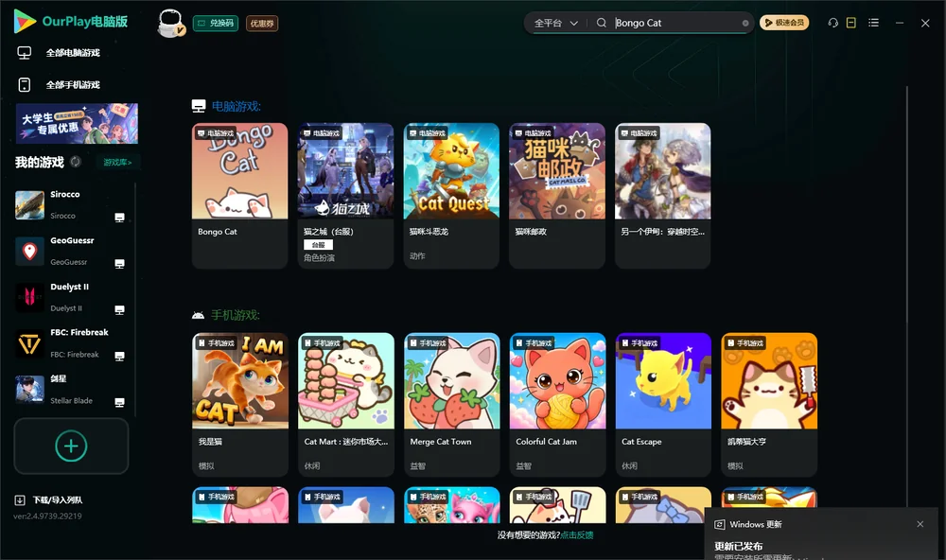Click the PC icon on GeoGuessr row
946x560 pixels.
point(119,264)
